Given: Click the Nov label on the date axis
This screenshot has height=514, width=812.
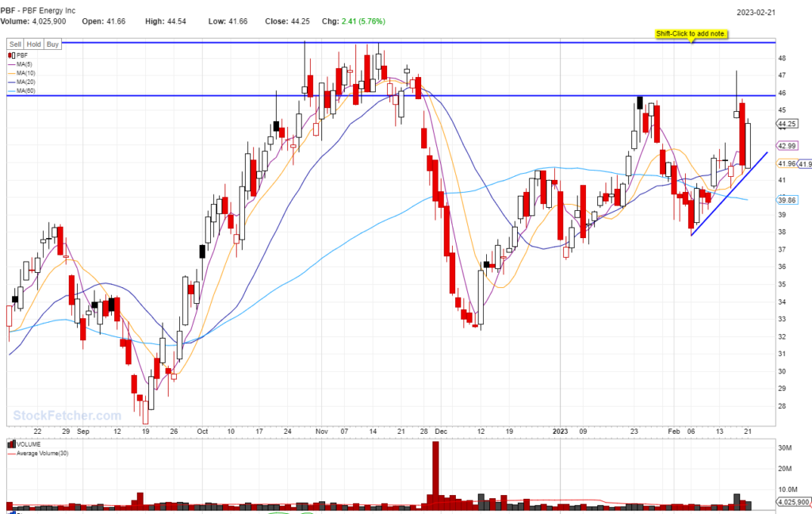Looking at the screenshot, I should tap(322, 432).
